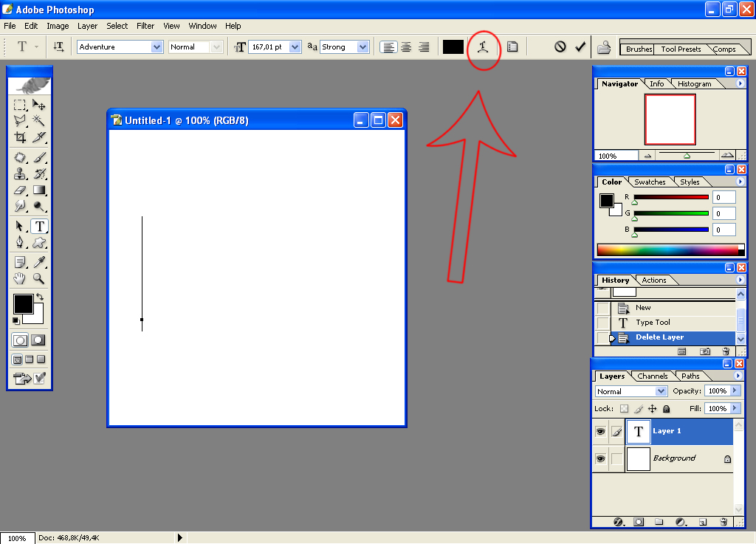Screen dimensions: 756x544
Task: Select the Move tool
Action: 39,105
